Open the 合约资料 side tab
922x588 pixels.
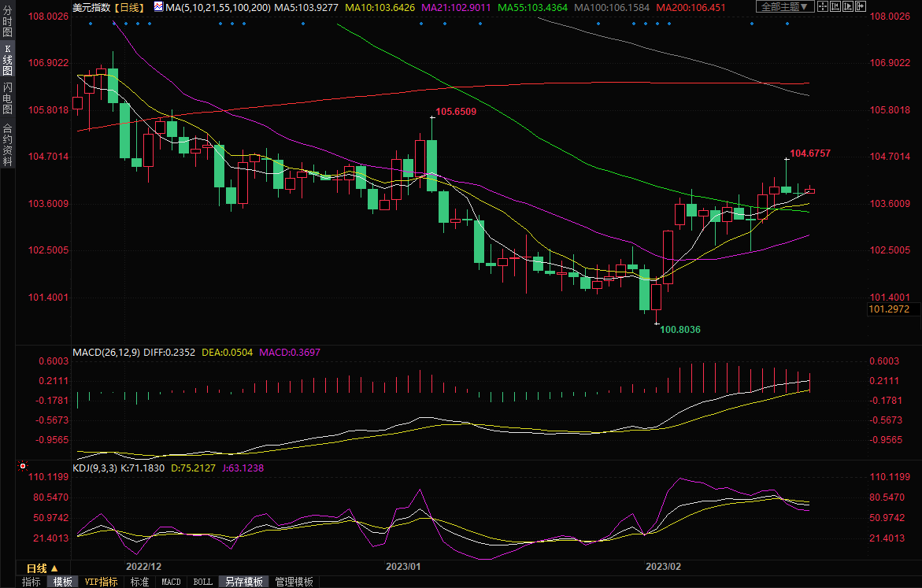point(7,144)
